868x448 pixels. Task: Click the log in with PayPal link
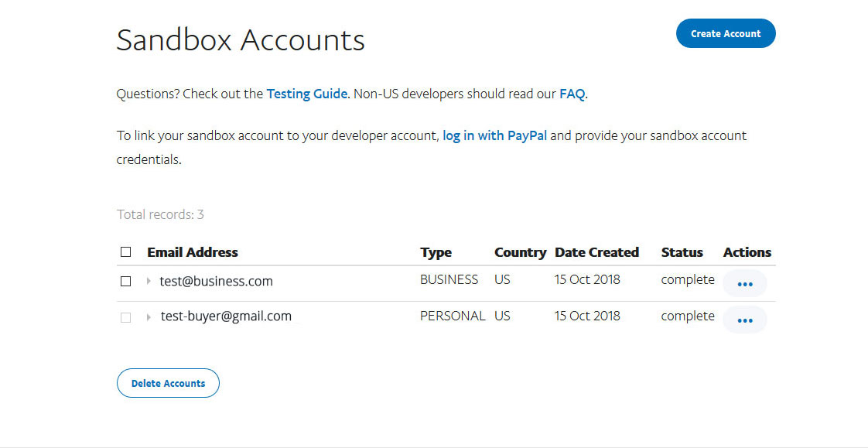[x=494, y=135]
